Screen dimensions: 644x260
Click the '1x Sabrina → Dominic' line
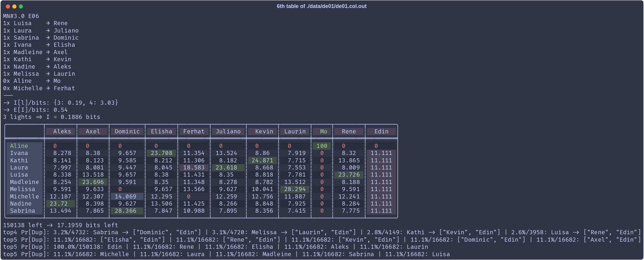click(x=41, y=38)
